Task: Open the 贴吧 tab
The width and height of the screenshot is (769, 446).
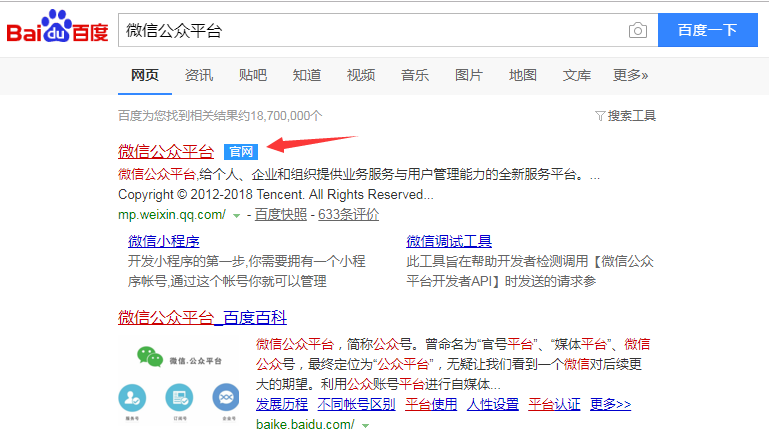Action: [253, 75]
